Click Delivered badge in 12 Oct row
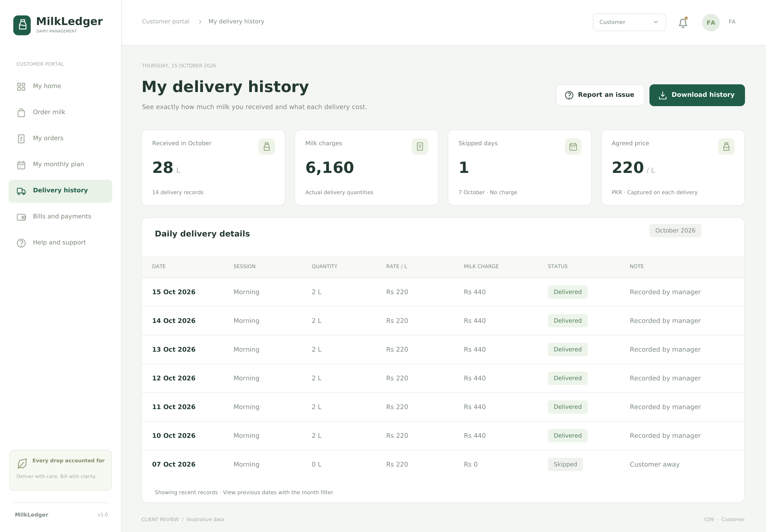The image size is (766, 532). (x=567, y=378)
